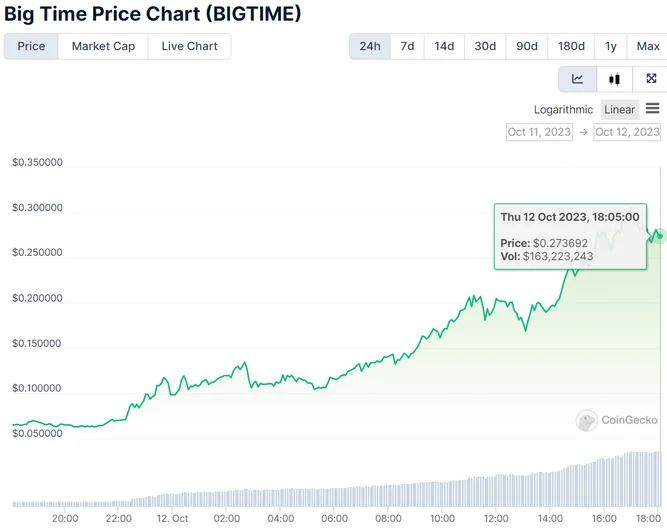This screenshot has width=667, height=530.
Task: Switch to line chart view icon
Action: coord(577,79)
